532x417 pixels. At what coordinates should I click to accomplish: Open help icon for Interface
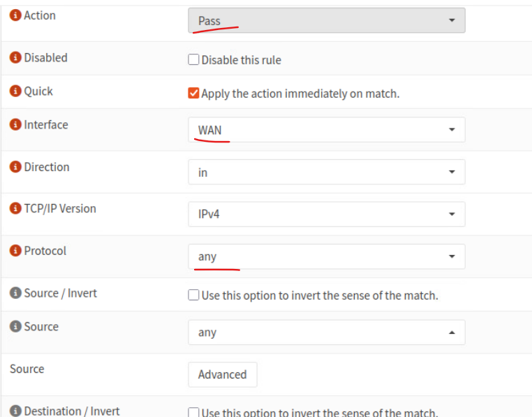[x=15, y=124]
